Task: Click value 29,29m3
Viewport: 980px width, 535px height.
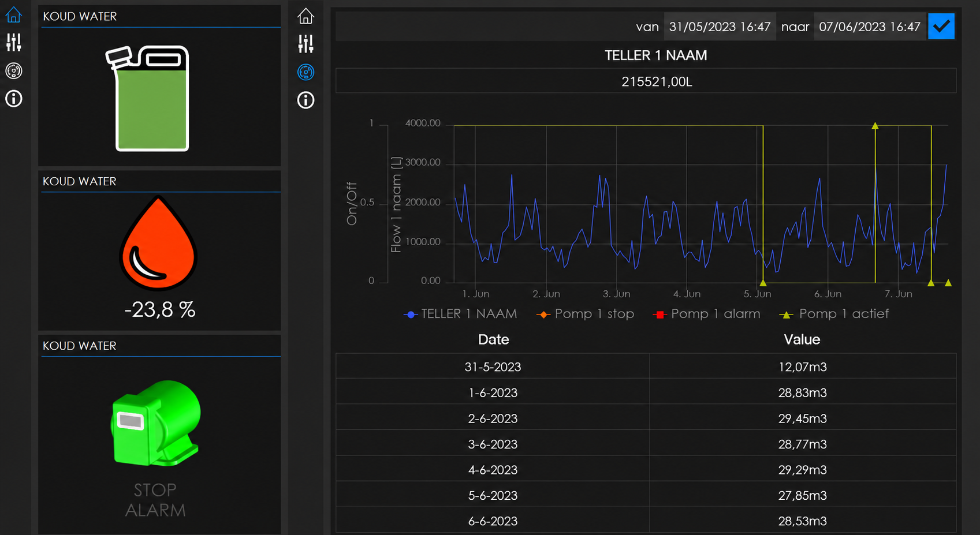Action: [803, 470]
